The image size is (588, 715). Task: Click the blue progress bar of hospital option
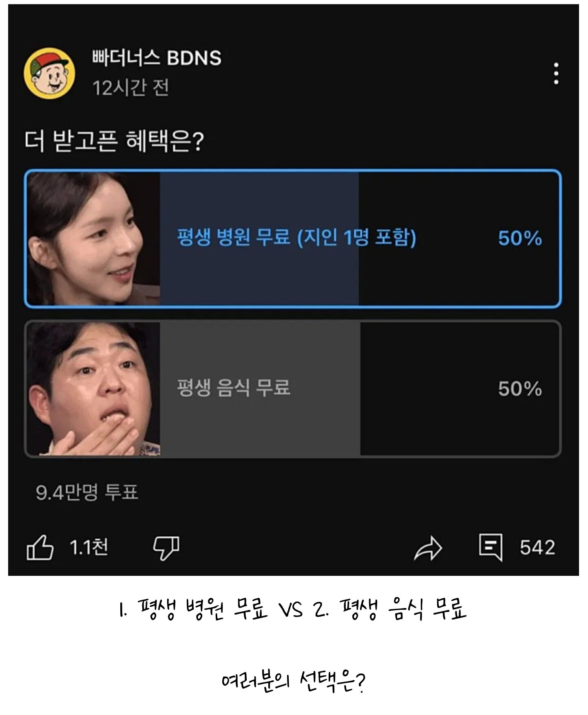point(259,238)
